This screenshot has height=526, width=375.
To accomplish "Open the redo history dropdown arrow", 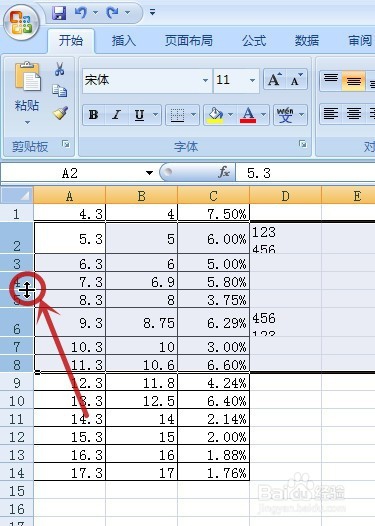I will pos(127,13).
